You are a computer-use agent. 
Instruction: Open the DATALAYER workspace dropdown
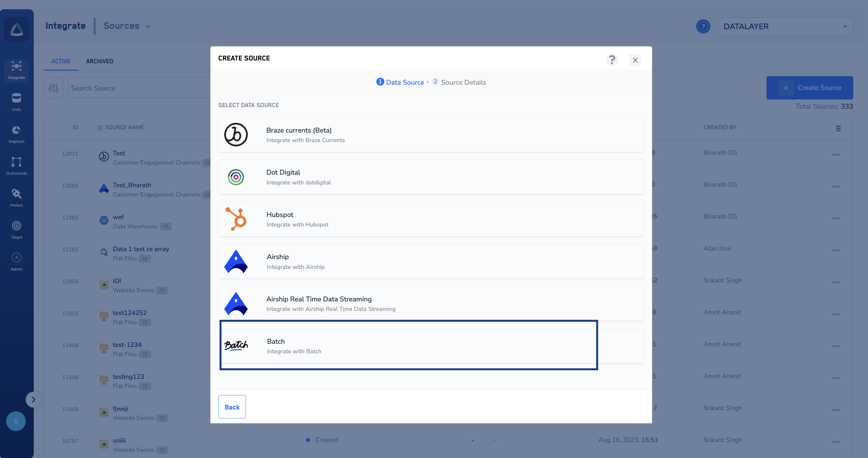[785, 26]
